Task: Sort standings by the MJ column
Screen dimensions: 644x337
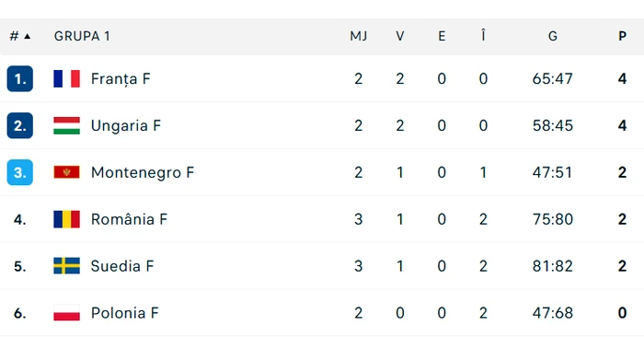Action: point(359,36)
